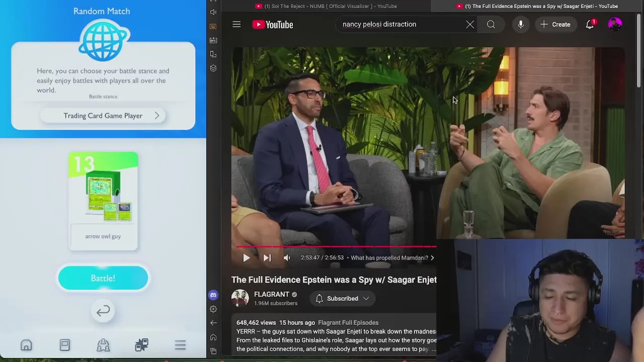Expand chapter list 'What has propelled Mamdani?'
The image size is (644, 362).
[x=392, y=258]
